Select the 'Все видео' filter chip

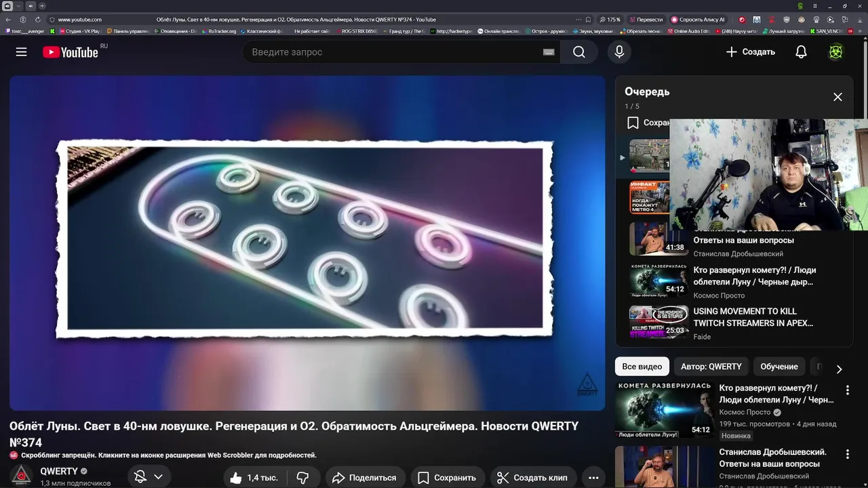642,367
